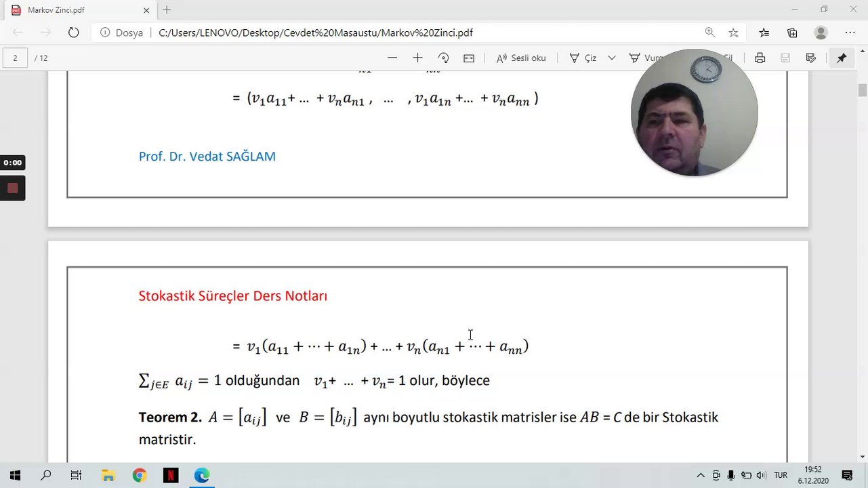Open Task View in taskbar
This screenshot has width=868, height=488.
(x=76, y=475)
